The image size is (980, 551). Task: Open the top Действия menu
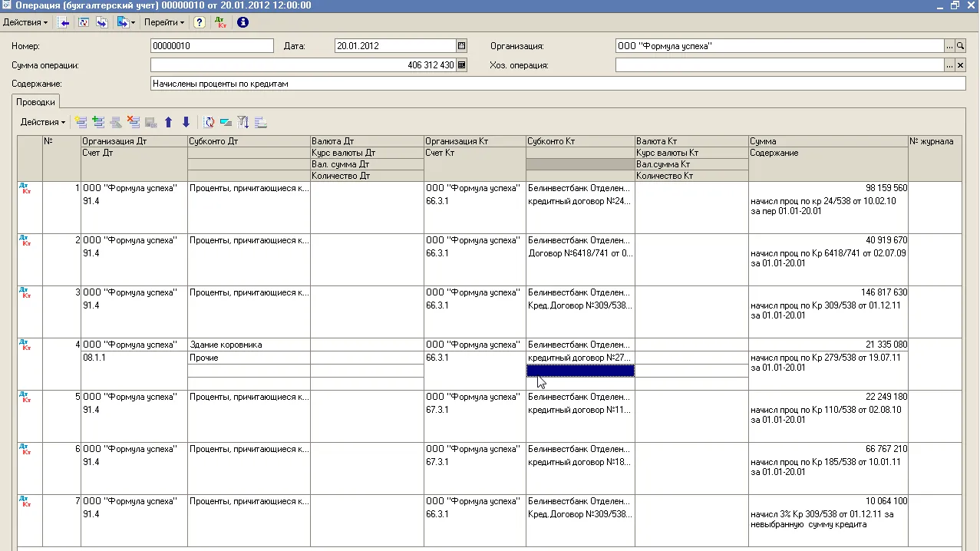pos(25,22)
